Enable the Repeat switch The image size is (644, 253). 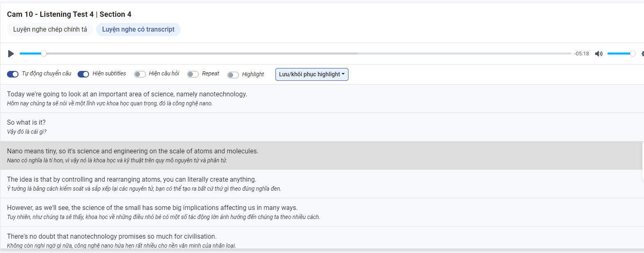pyautogui.click(x=193, y=74)
